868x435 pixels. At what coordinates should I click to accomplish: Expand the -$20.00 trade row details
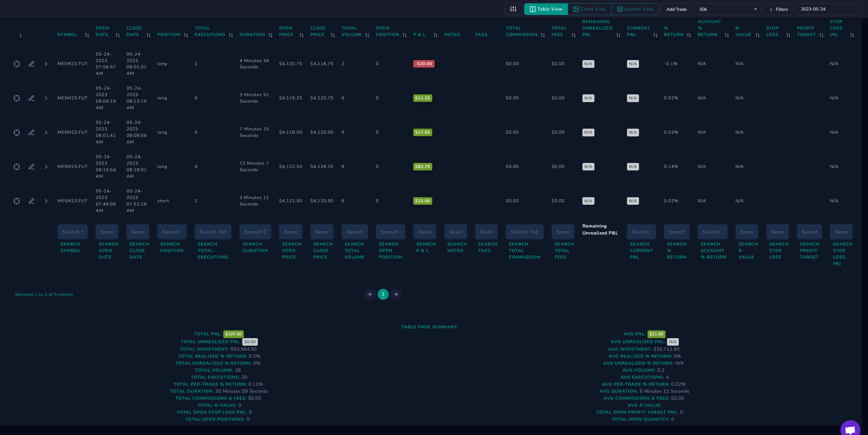click(46, 64)
